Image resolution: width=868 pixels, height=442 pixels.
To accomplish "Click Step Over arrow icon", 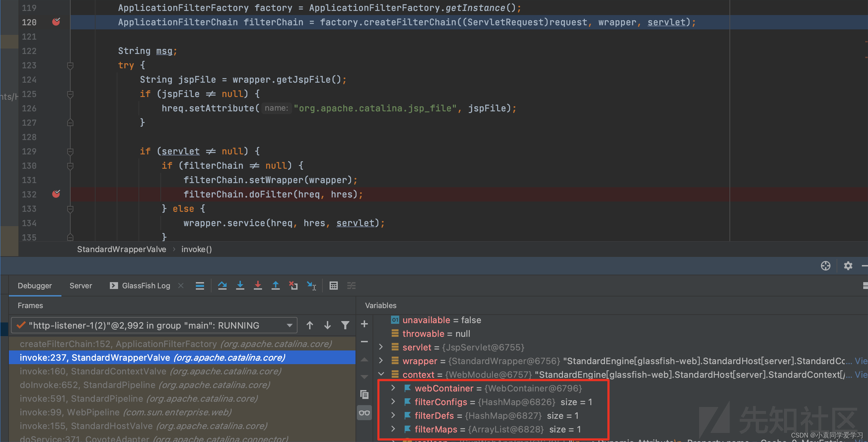I will coord(222,286).
